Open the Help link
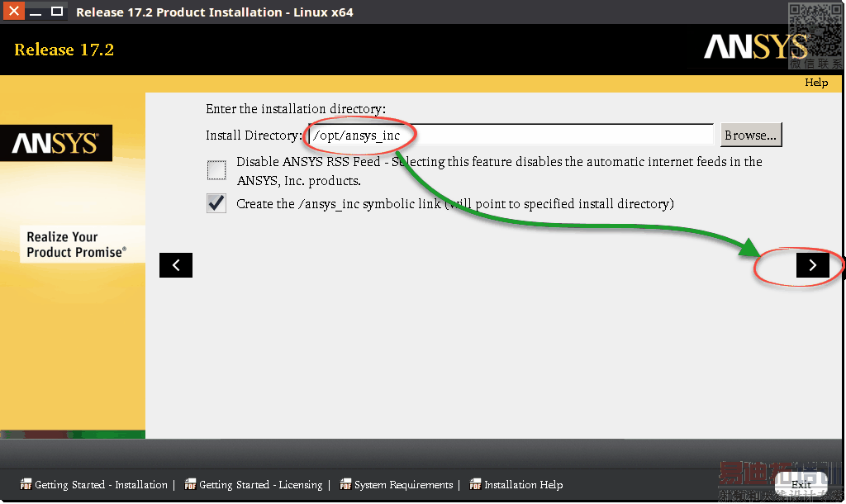The height and width of the screenshot is (504, 846). point(815,83)
